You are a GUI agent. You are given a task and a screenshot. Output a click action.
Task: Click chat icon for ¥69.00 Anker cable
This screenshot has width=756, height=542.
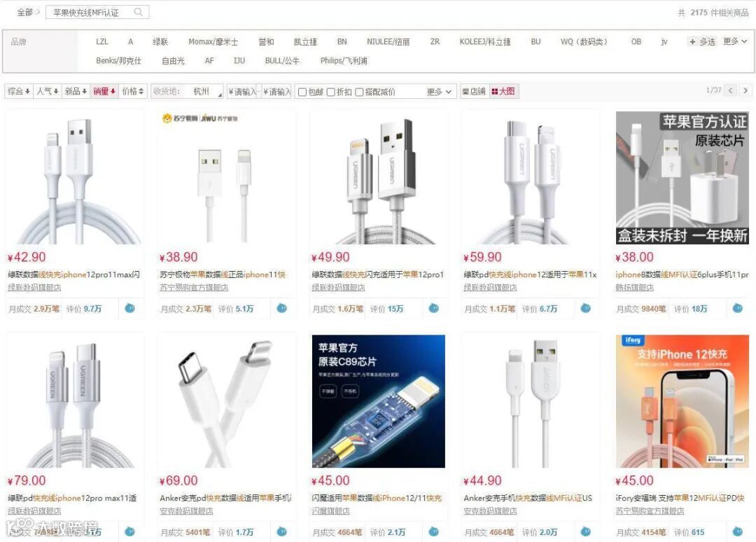(x=282, y=531)
